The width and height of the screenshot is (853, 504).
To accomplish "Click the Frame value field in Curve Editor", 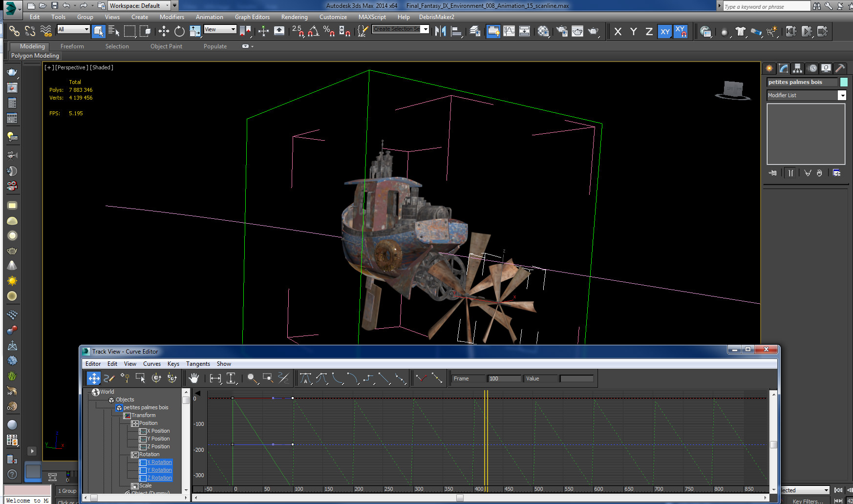I will click(505, 378).
